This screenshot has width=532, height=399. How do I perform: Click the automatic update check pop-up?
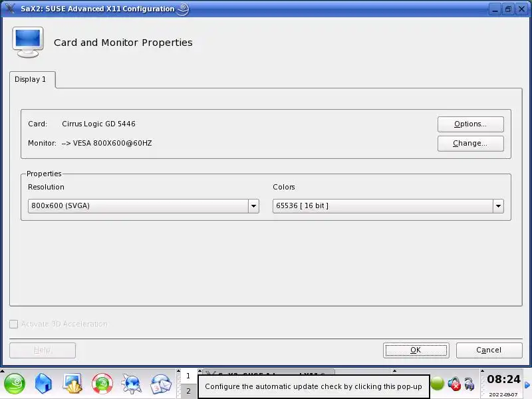[313, 386]
